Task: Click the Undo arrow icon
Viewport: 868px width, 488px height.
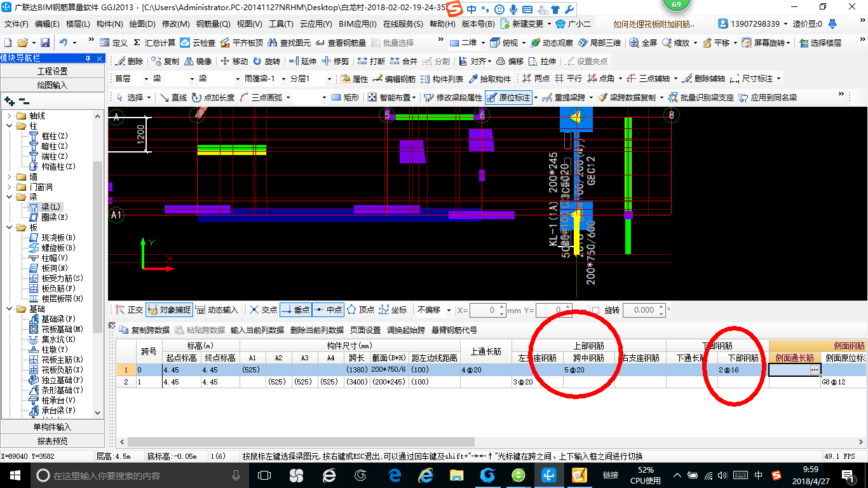Action: [x=64, y=43]
